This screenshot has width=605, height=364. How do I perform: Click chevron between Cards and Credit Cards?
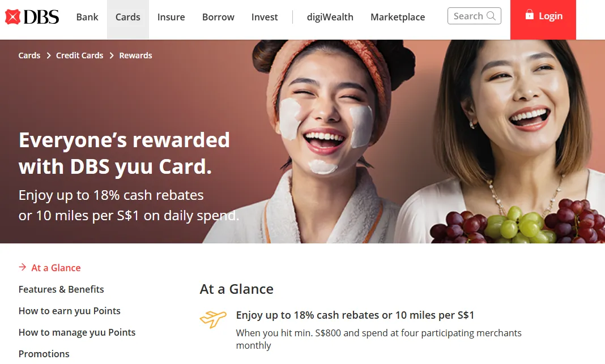pos(49,55)
